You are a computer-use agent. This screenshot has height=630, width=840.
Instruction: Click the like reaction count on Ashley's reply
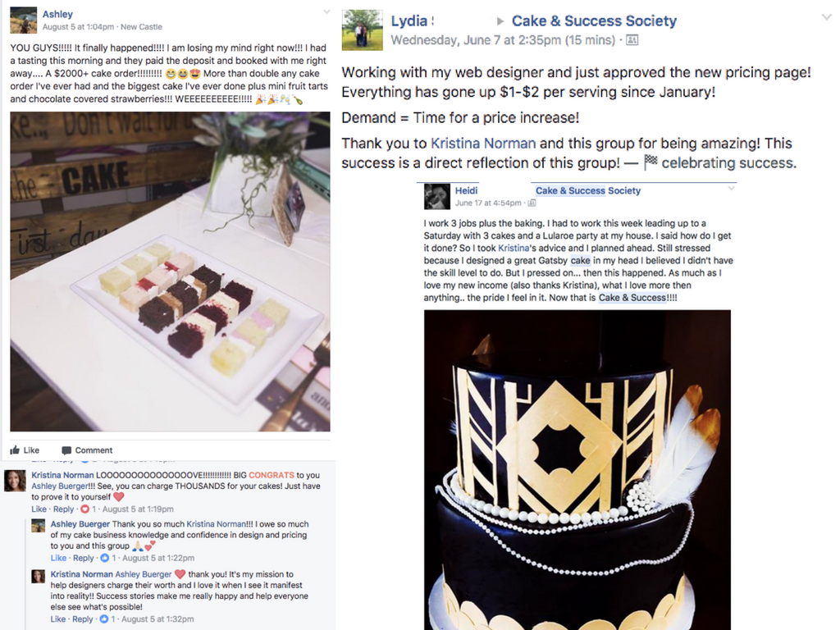pos(109,558)
